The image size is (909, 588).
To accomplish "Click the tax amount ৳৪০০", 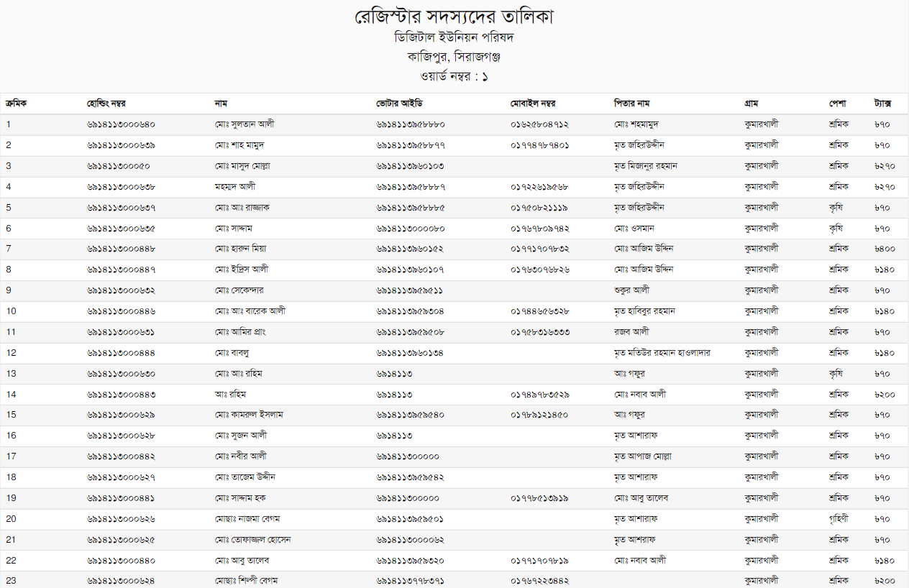I will click(x=885, y=249).
